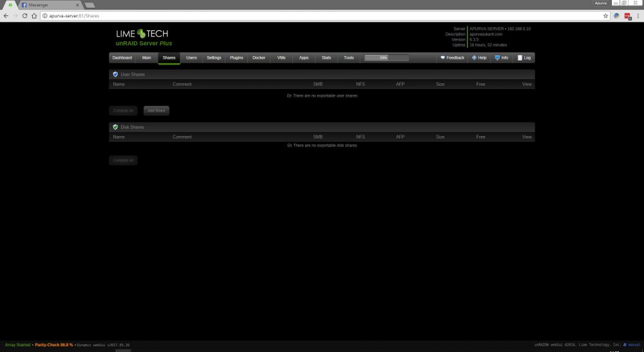This screenshot has height=352, width=644.
Task: Open the VMs tab
Action: 281,58
